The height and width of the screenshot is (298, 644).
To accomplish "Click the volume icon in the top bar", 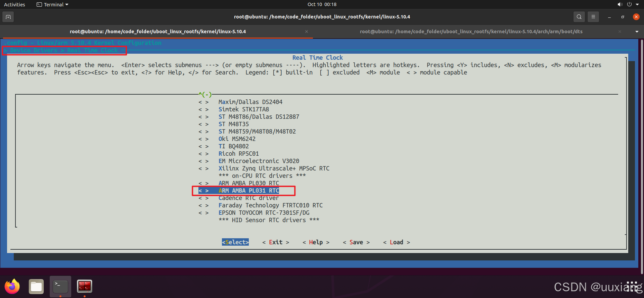I will click(x=620, y=4).
